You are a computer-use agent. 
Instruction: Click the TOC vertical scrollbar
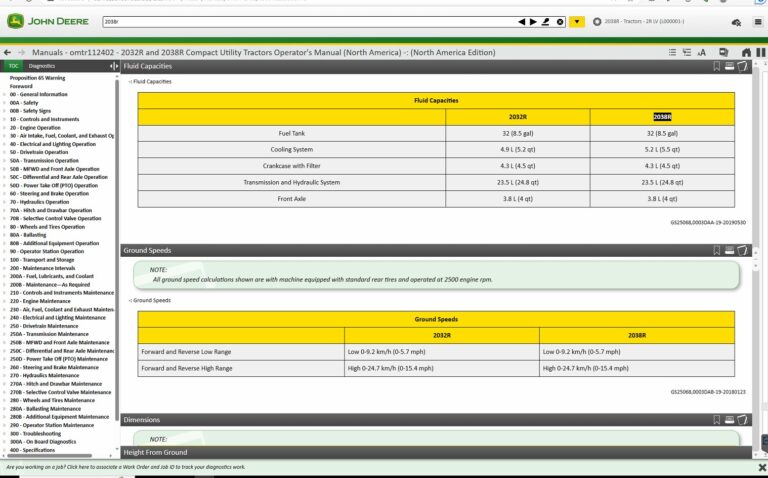pyautogui.click(x=117, y=250)
